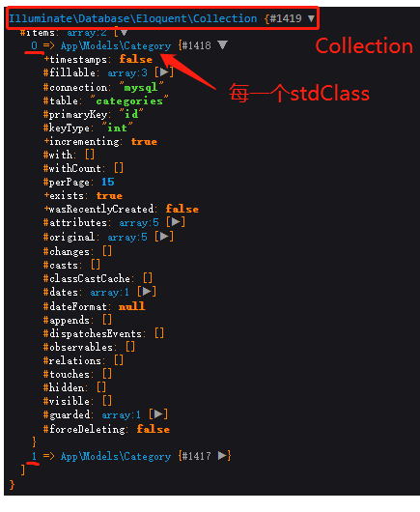420x512 pixels.
Task: Expand the fillable array:3 arrow
Action: coord(164,72)
